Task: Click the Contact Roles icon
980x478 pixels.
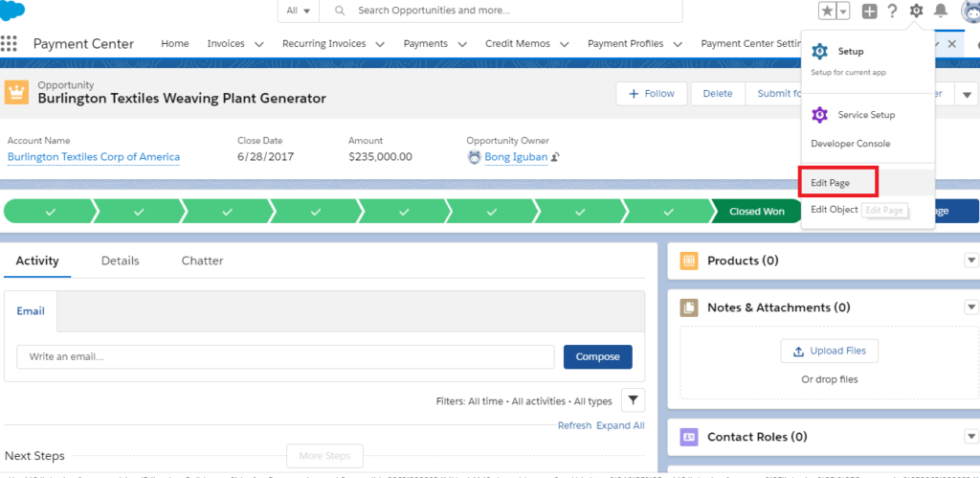Action: point(689,437)
